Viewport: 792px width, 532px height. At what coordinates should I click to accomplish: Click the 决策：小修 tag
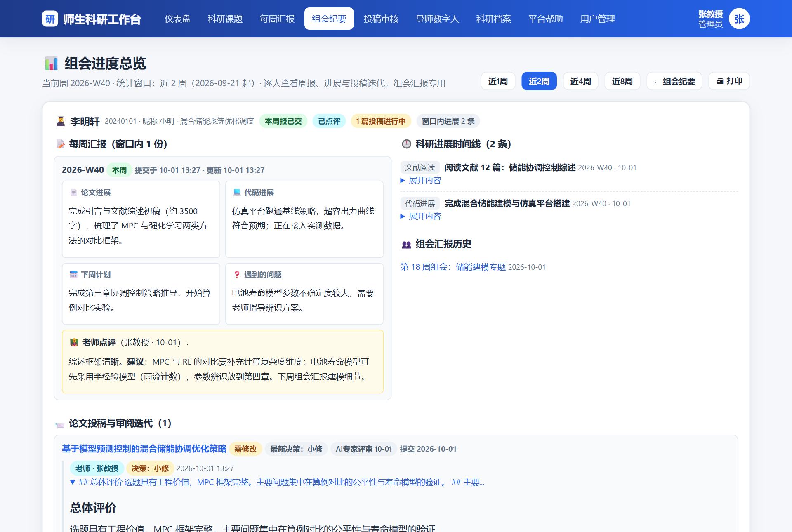150,468
